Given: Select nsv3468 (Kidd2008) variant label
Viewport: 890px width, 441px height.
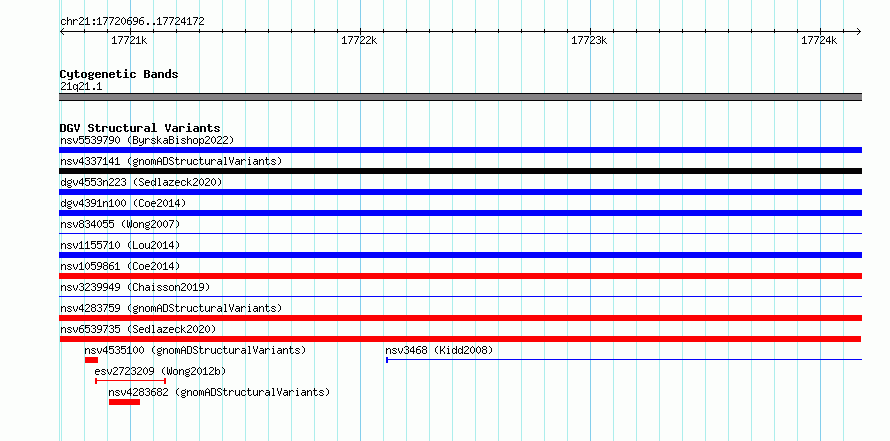Looking at the screenshot, I should pyautogui.click(x=439, y=350).
